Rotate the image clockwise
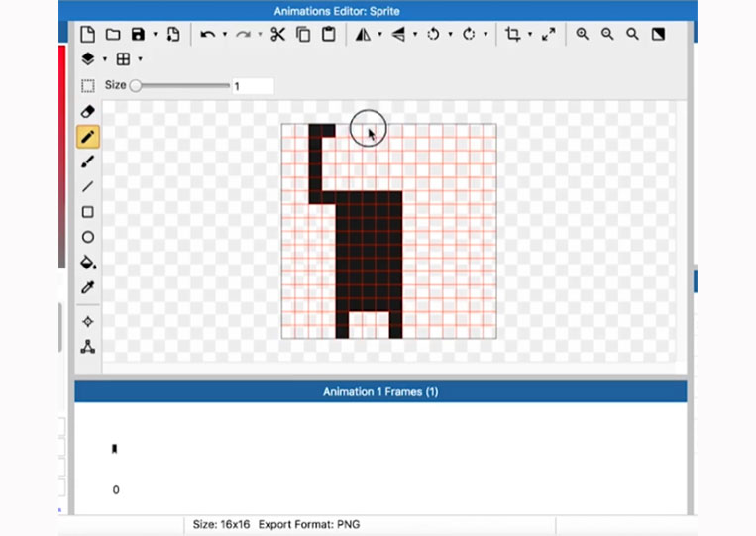The image size is (756, 536). point(469,35)
